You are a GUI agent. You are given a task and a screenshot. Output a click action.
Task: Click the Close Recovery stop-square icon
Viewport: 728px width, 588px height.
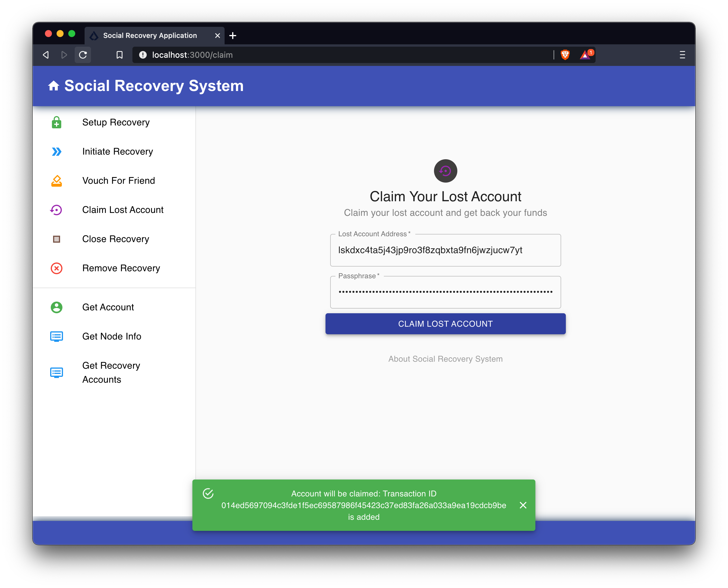[x=57, y=239]
